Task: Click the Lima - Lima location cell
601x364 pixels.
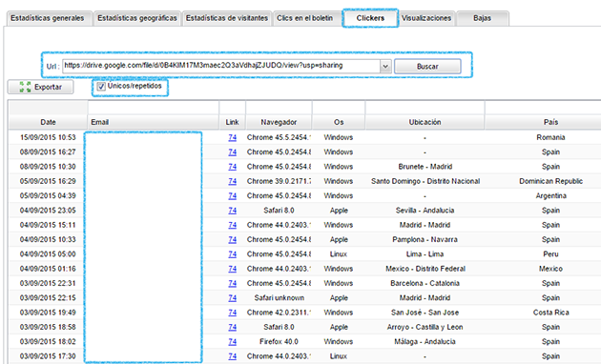Action: coord(425,253)
